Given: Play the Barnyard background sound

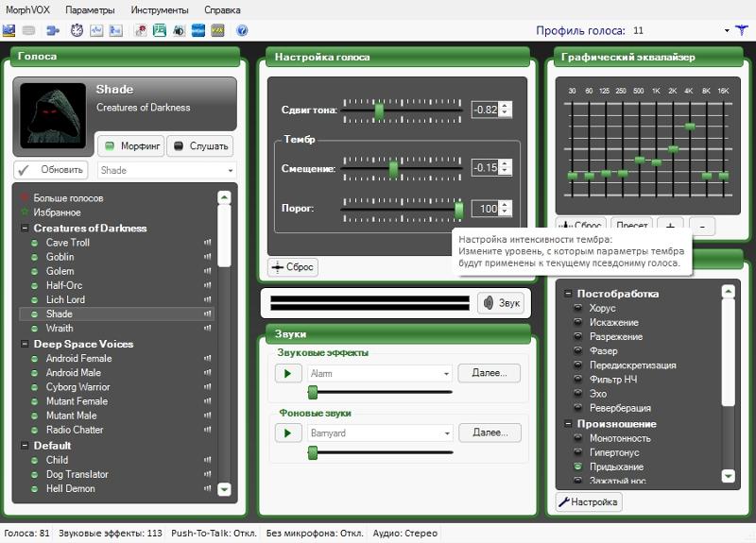Looking at the screenshot, I should 287,433.
